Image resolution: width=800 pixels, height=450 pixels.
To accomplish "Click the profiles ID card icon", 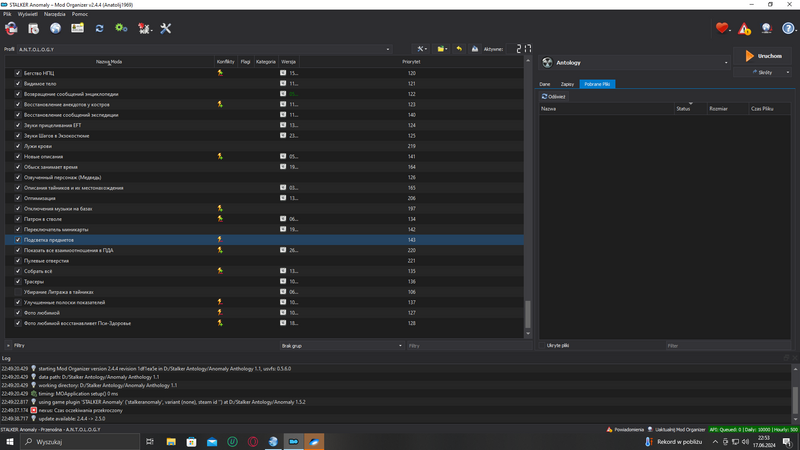I will (77, 28).
